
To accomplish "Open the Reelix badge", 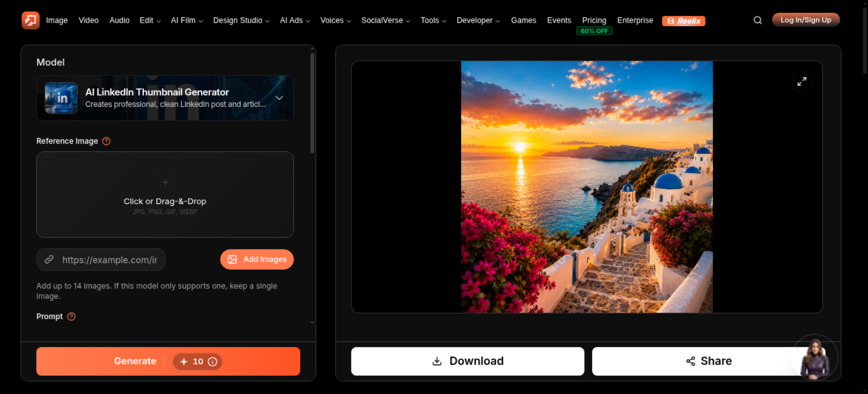I will 684,21.
